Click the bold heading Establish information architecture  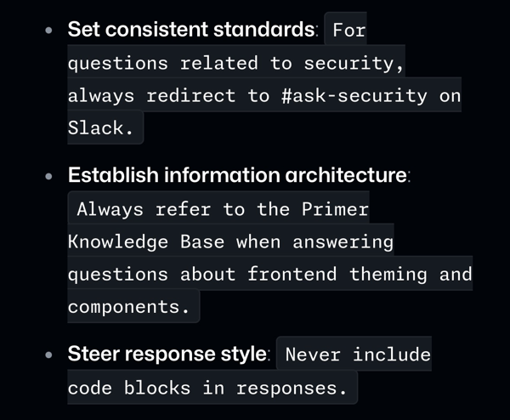pyautogui.click(x=237, y=175)
